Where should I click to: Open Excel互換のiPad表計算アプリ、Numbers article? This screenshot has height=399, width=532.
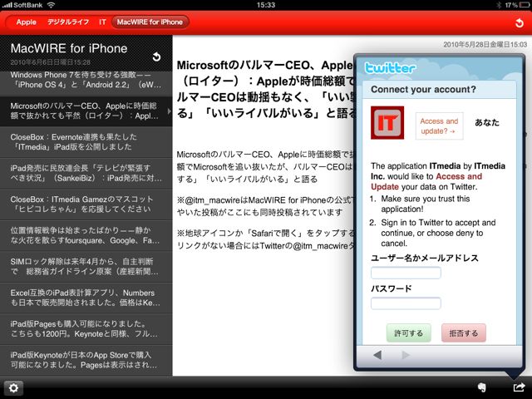pos(86,298)
